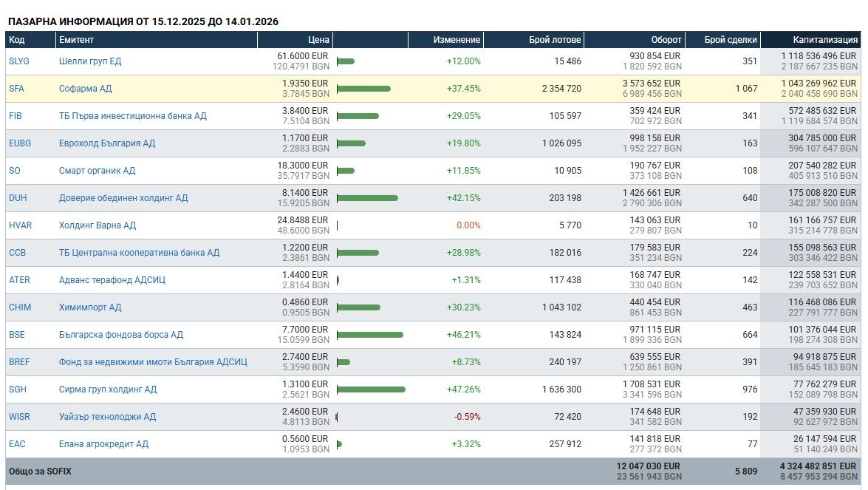Click the green change bar for Сирма груп
Image resolution: width=868 pixels, height=490 pixels.
tap(371, 389)
